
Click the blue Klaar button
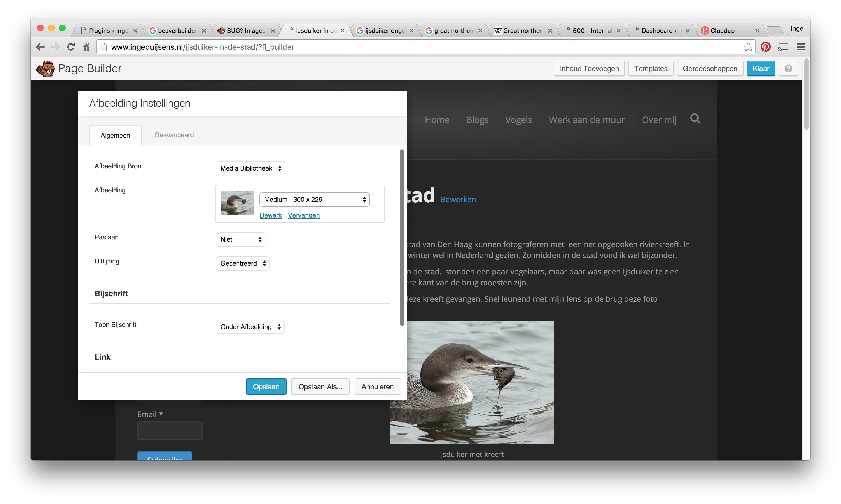[761, 69]
